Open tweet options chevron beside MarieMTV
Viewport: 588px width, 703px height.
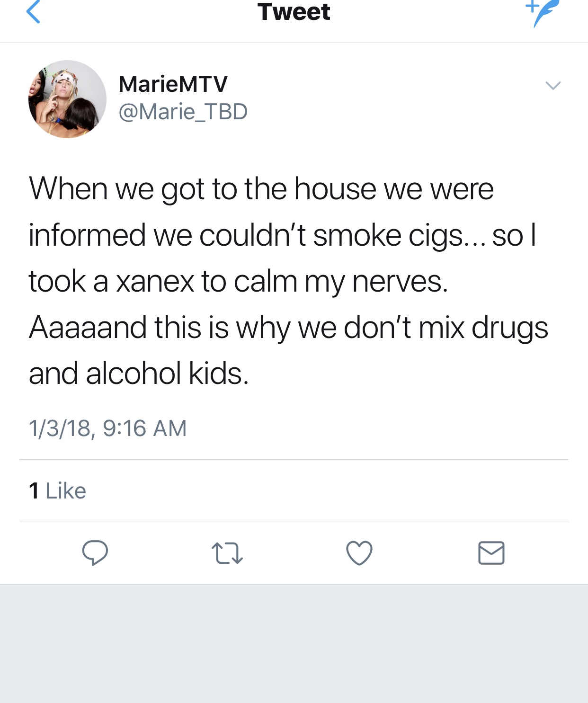[553, 86]
